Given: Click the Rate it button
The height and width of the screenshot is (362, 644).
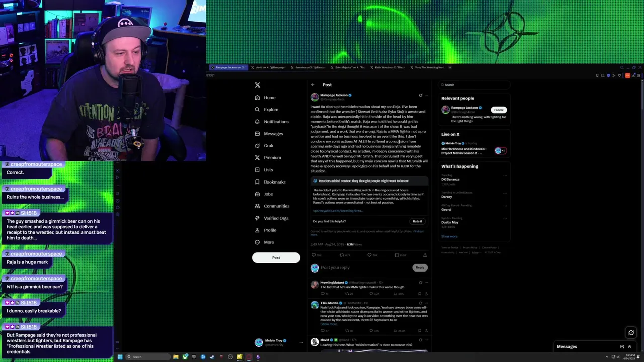Looking at the screenshot, I should (x=417, y=221).
